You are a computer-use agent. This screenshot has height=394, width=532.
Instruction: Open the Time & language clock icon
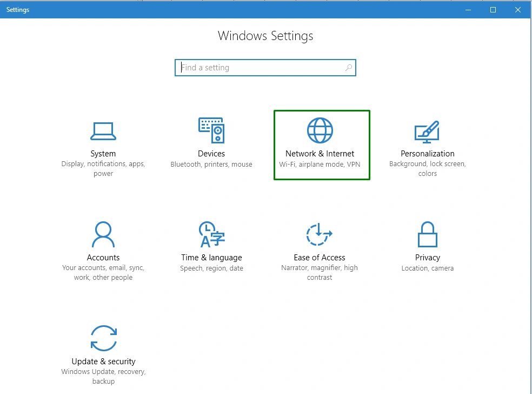pyautogui.click(x=211, y=234)
